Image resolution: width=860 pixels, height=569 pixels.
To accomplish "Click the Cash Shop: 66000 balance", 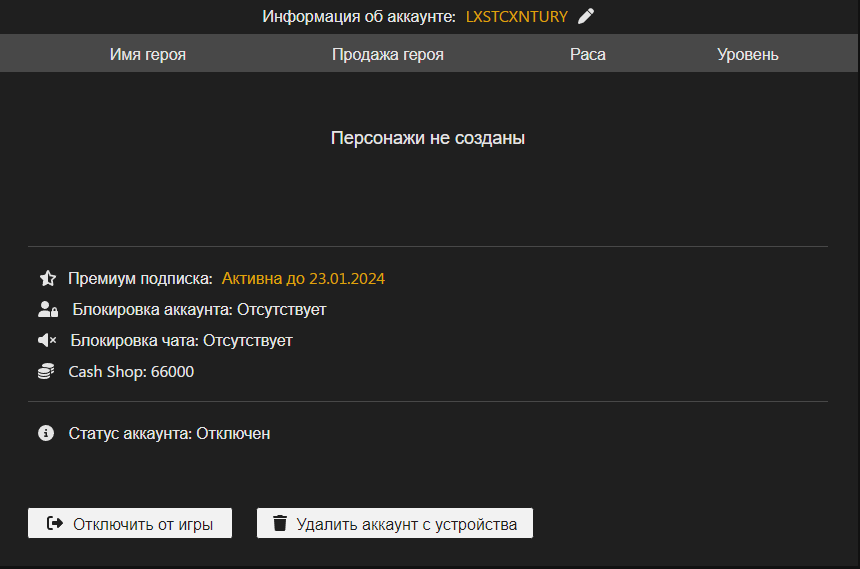I will [x=131, y=371].
